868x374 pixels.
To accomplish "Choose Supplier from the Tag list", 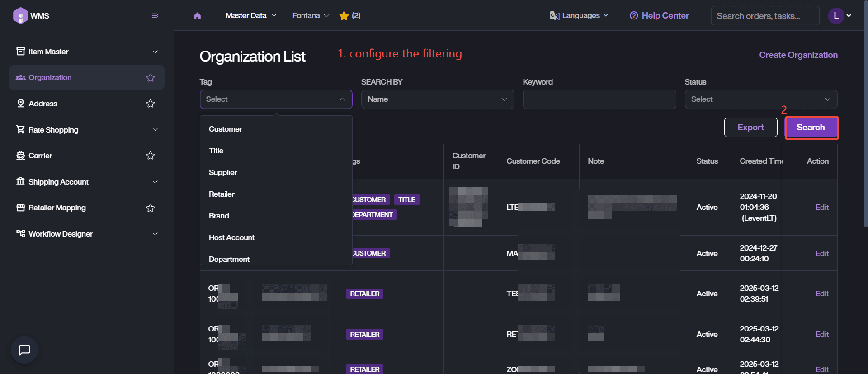I will [223, 172].
